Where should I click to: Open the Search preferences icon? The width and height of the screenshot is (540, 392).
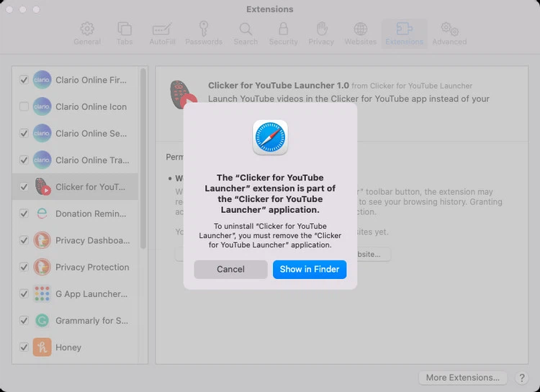pos(246,33)
